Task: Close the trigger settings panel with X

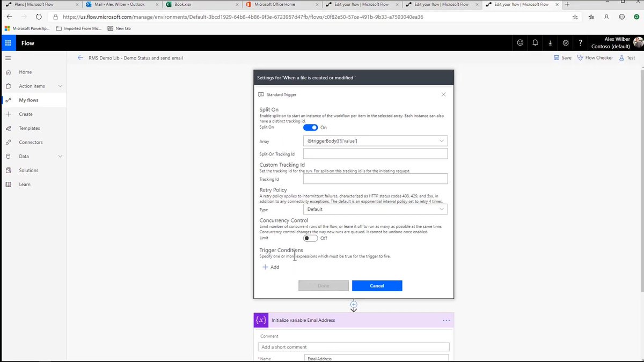Action: pos(443,94)
